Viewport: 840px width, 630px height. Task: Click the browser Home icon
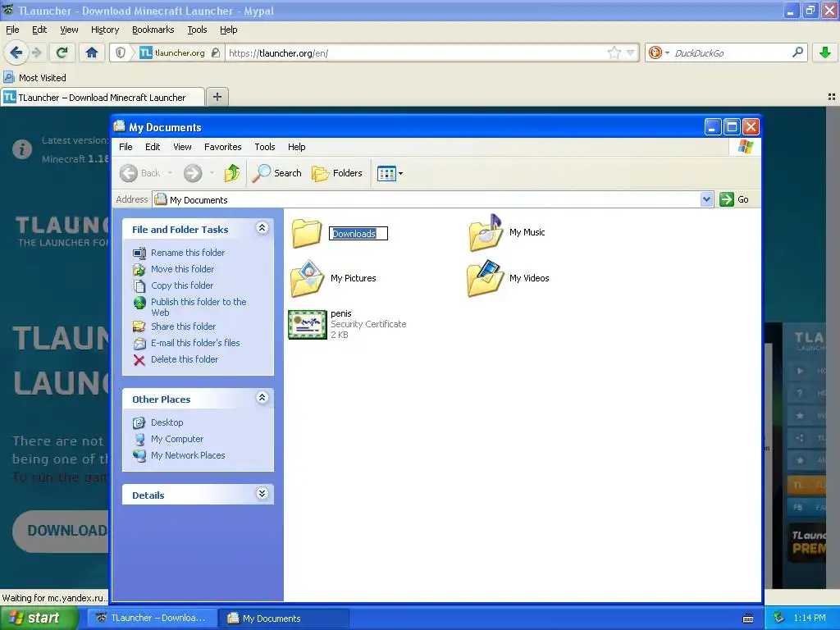[92, 52]
